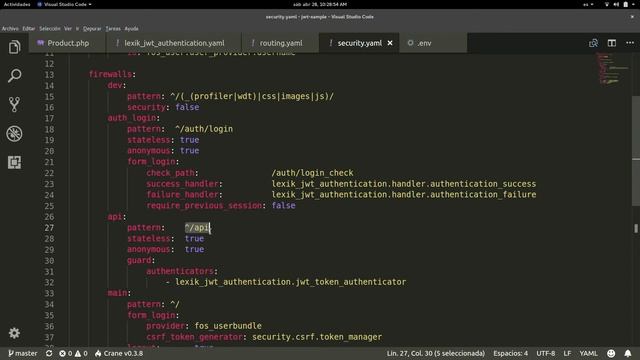640x360 pixels.
Task: Open the Selección menu
Action: pos(50,29)
